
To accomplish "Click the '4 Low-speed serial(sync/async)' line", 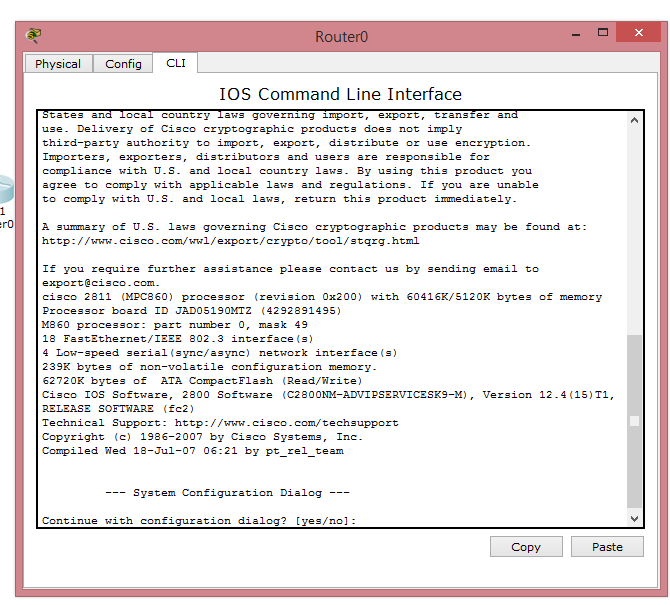I will (220, 353).
